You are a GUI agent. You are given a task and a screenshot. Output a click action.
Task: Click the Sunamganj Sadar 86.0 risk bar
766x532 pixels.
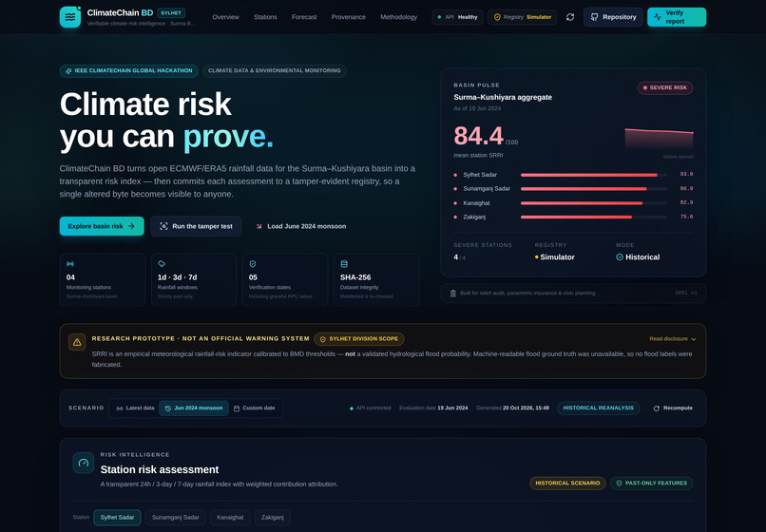(x=594, y=188)
